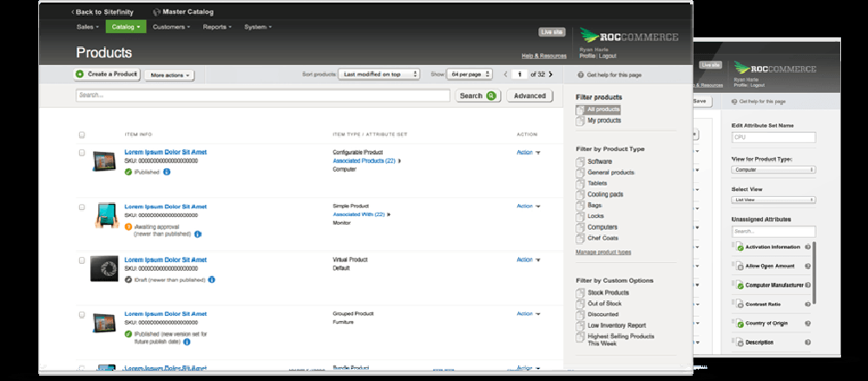Go to previous page using left arrow
Screen dimensions: 868x381
click(x=505, y=75)
